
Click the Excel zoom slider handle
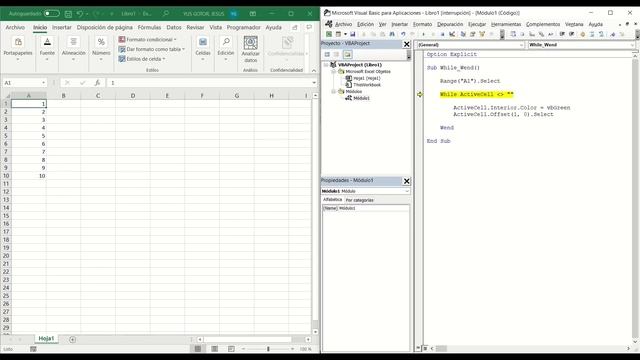[x=268, y=349]
